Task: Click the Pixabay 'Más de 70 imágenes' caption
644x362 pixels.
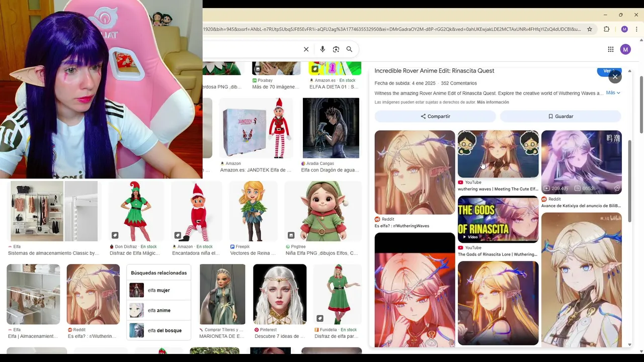Action: pyautogui.click(x=276, y=87)
